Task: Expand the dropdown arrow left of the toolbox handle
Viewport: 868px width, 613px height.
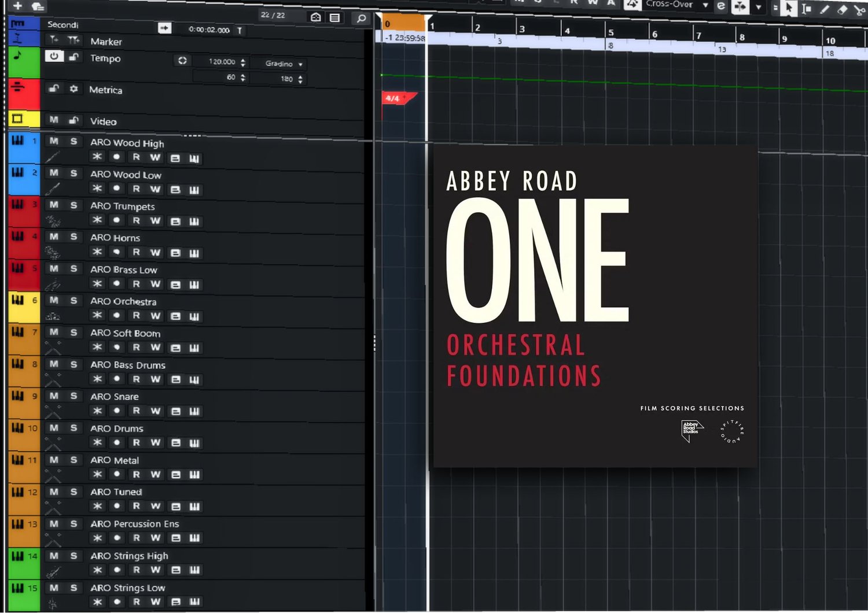Action: [758, 7]
